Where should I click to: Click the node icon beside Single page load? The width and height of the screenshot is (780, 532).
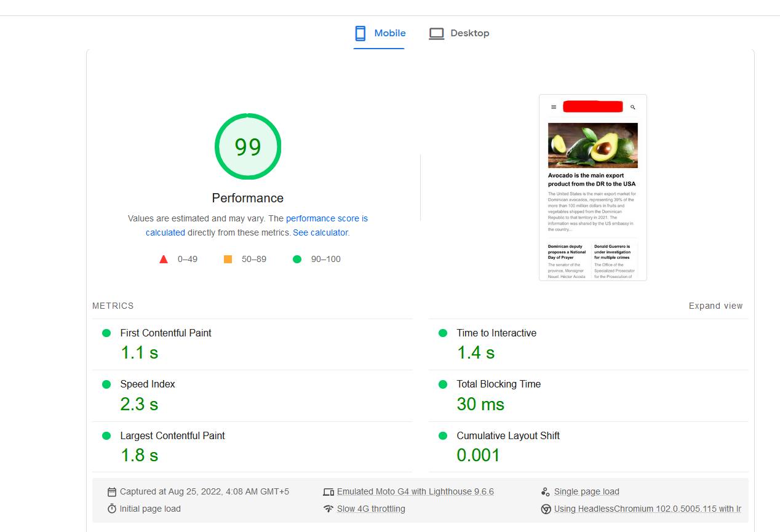coord(545,491)
